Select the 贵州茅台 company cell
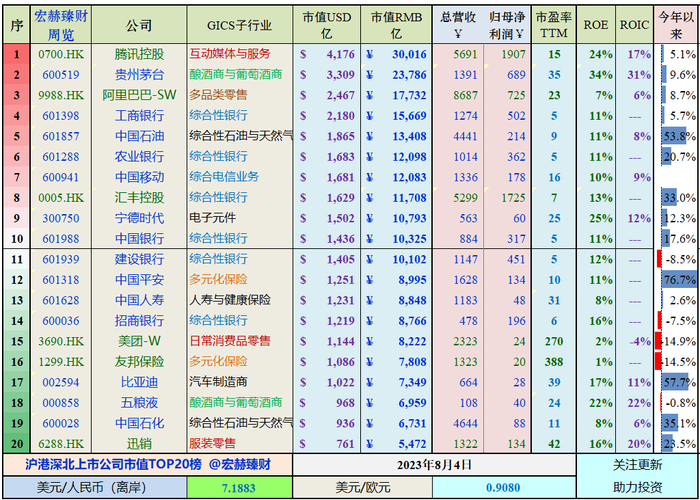This screenshot has width=700, height=500. point(139,75)
